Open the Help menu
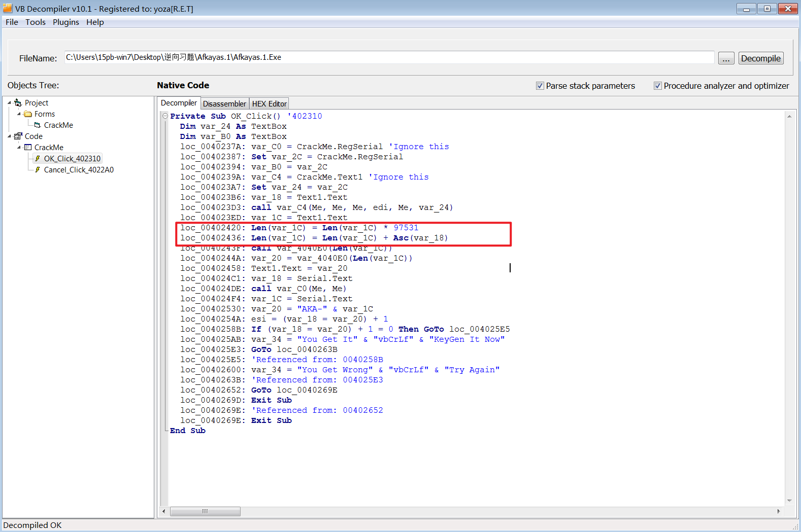This screenshot has height=532, width=801. click(95, 22)
